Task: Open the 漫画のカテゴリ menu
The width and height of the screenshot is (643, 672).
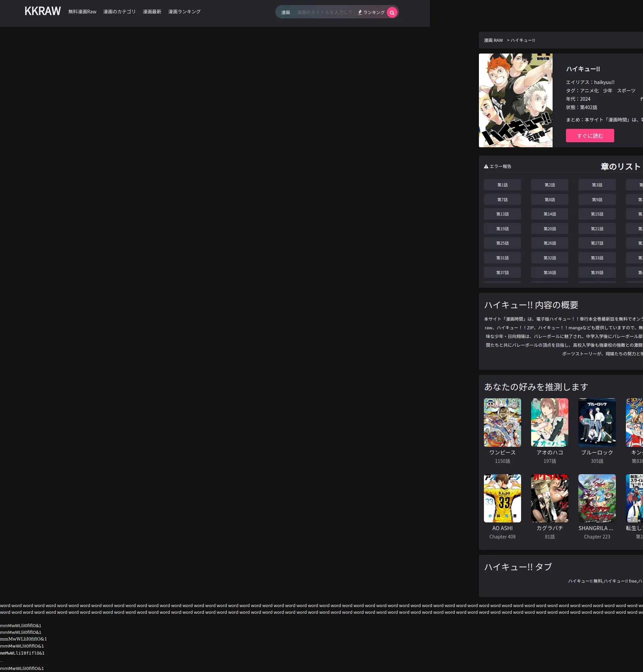Action: [119, 12]
